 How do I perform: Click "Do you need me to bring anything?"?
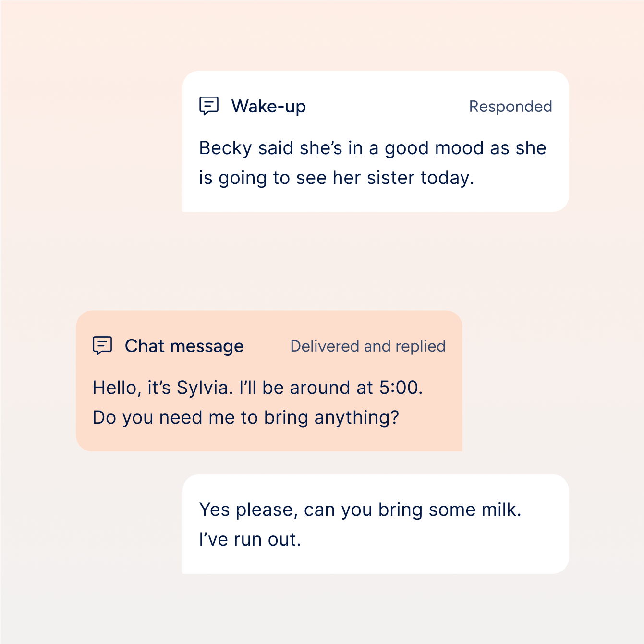point(246,417)
